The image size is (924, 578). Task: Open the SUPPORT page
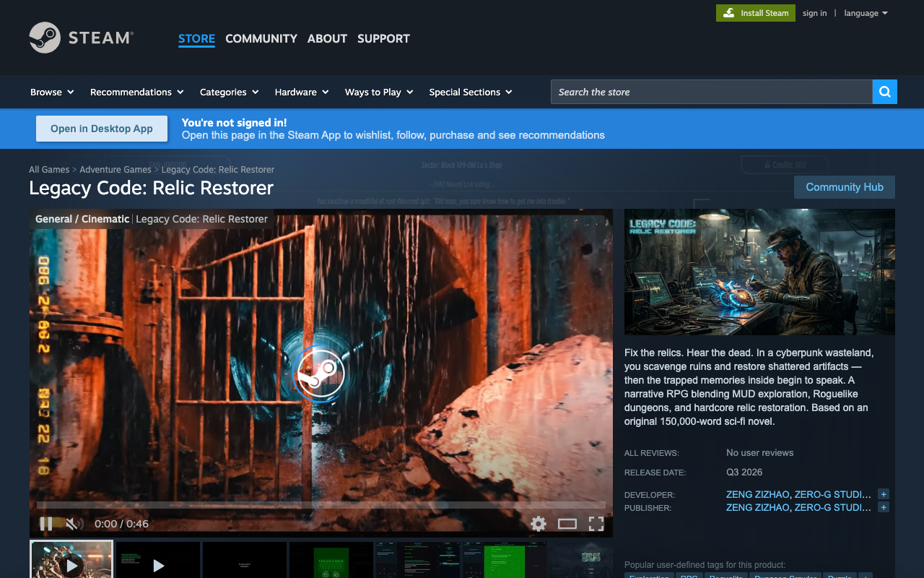click(383, 38)
